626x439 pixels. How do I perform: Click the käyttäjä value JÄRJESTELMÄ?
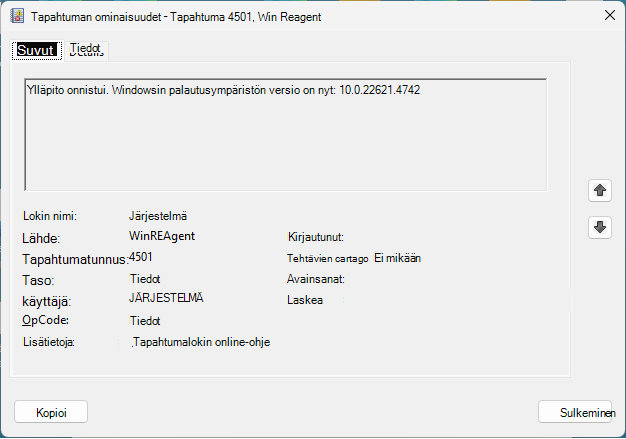coord(166,298)
